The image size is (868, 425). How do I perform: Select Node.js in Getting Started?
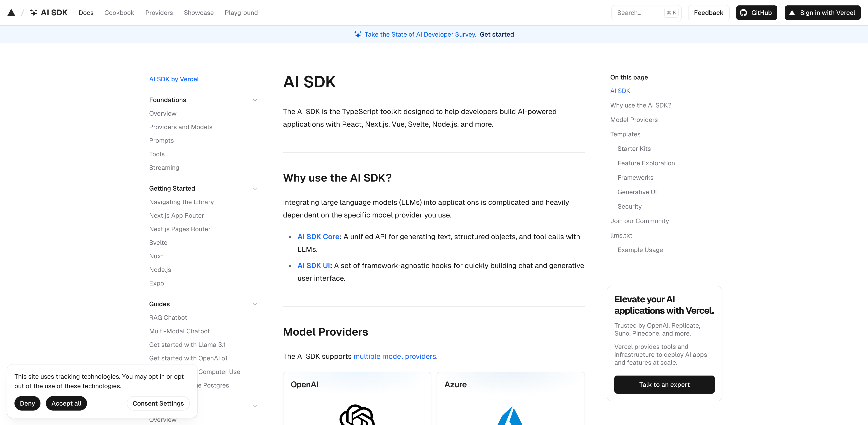[160, 270]
